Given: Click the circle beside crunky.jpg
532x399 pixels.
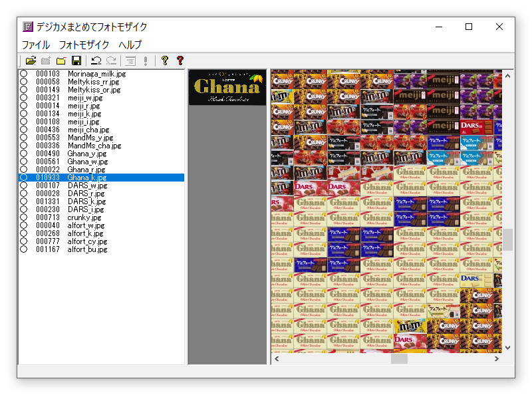Looking at the screenshot, I should [x=23, y=217].
